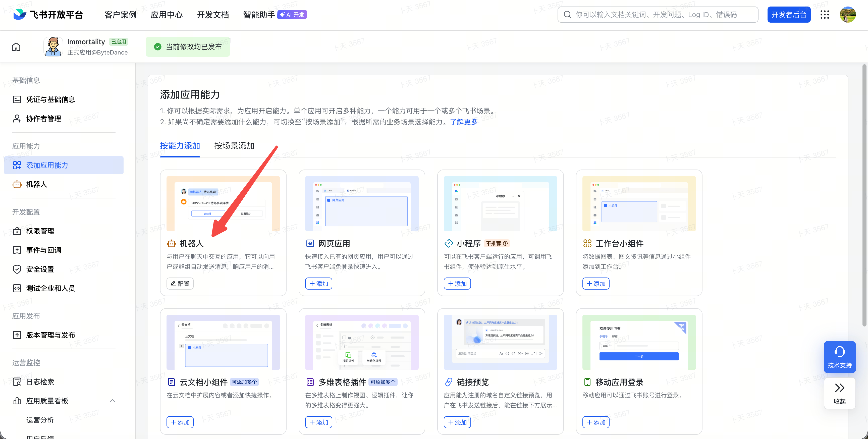The image size is (868, 439).
Task: Add the 网页应用 capability
Action: point(318,284)
